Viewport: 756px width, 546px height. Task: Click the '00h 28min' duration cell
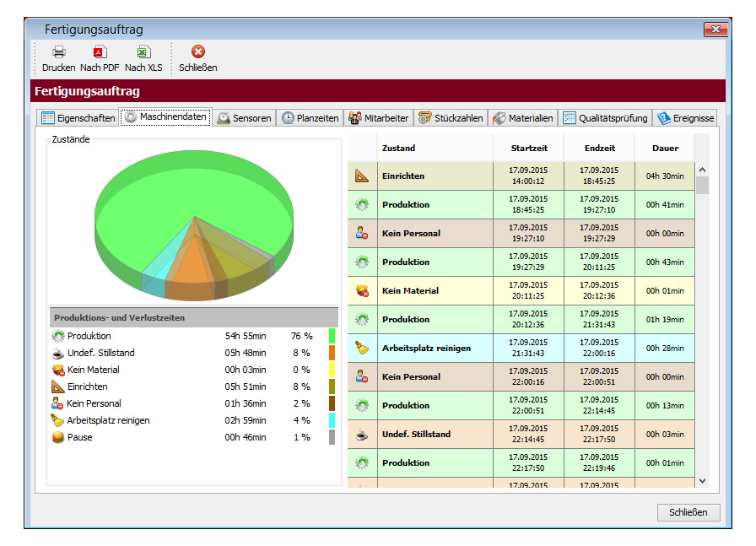coord(665,349)
